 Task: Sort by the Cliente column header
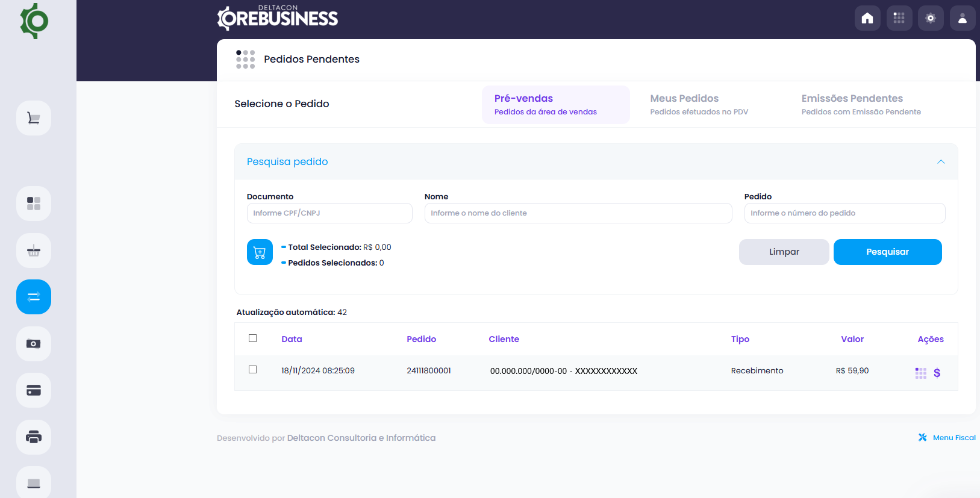pyautogui.click(x=504, y=339)
